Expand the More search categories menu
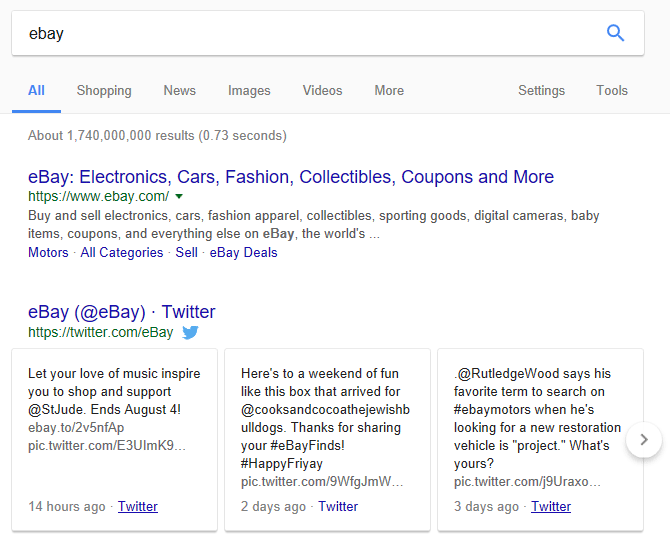The width and height of the screenshot is (670, 551). (389, 91)
